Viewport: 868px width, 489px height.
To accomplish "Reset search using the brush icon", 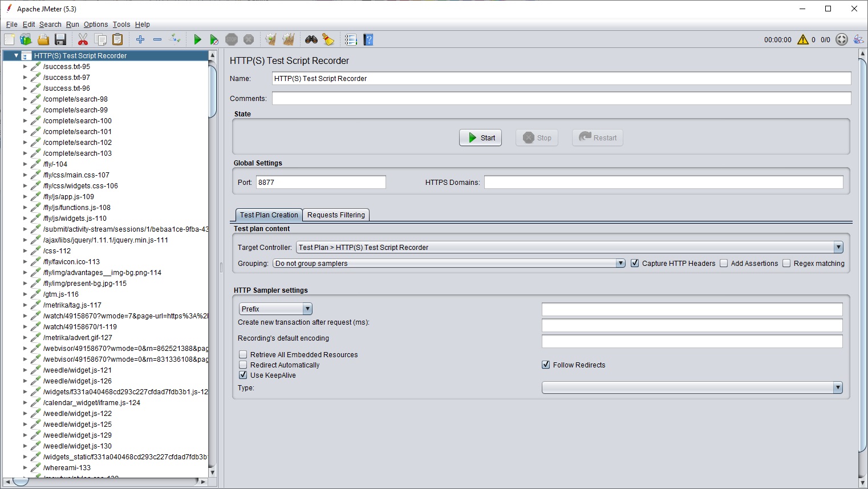I will click(x=328, y=39).
